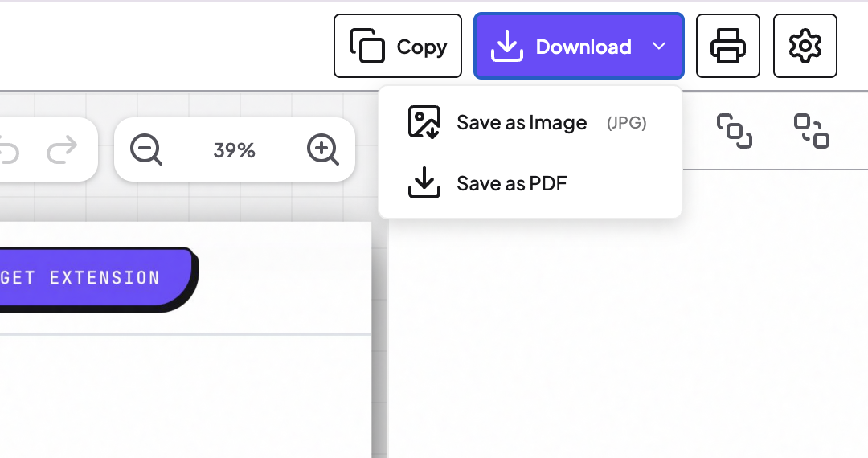Viewport: 868px width, 458px height.
Task: Redo the last action with the forward arrow
Action: point(62,149)
